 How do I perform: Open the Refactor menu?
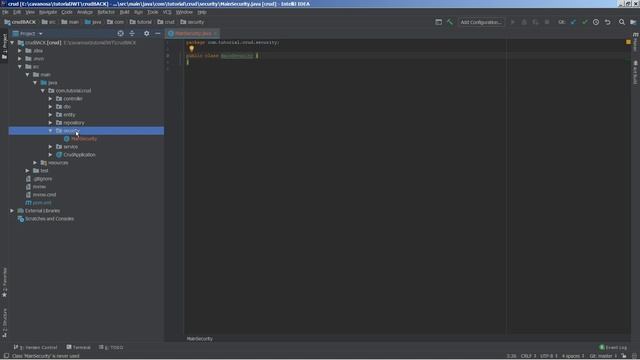[x=106, y=12]
